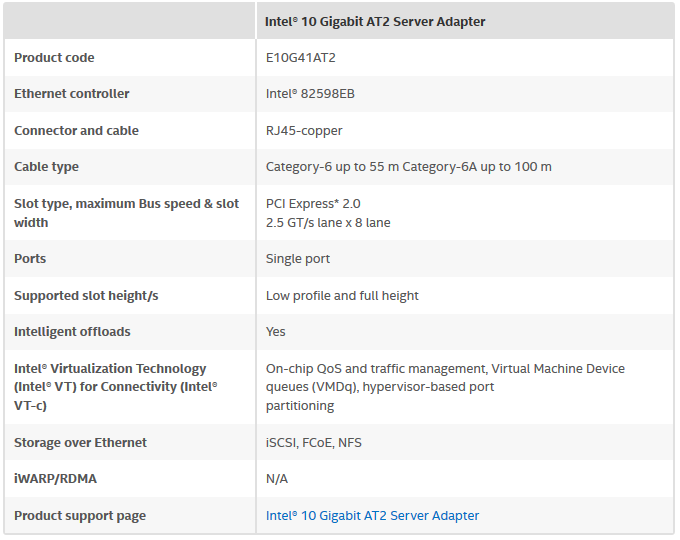Select the Connector and cable label
The image size is (680, 540).
click(x=76, y=130)
